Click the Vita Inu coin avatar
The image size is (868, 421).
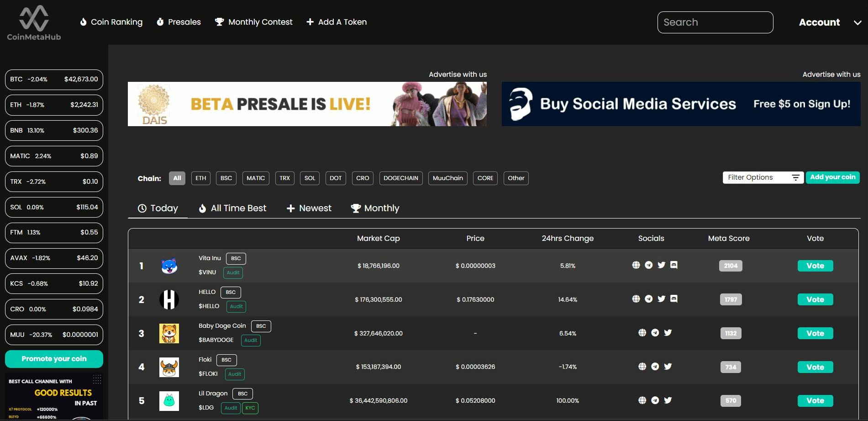pyautogui.click(x=169, y=266)
